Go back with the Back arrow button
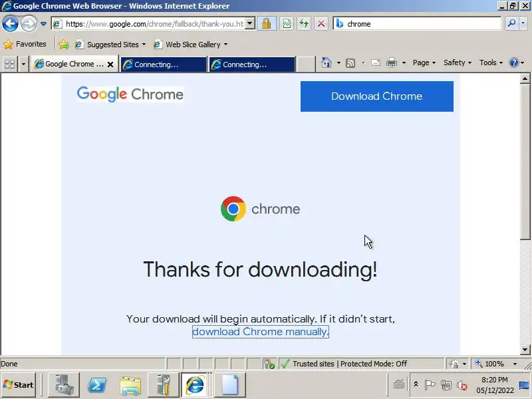Image resolution: width=532 pixels, height=399 pixels. [10, 24]
